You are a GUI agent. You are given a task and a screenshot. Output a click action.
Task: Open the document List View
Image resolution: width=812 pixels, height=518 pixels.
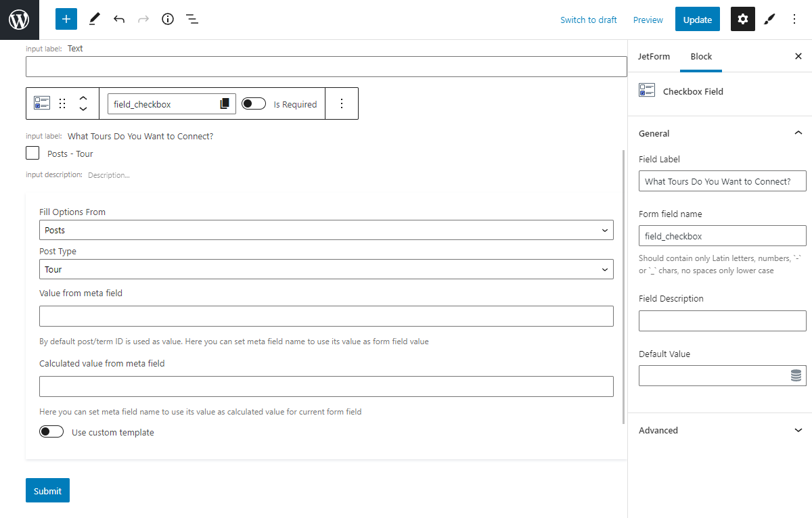[x=192, y=19]
